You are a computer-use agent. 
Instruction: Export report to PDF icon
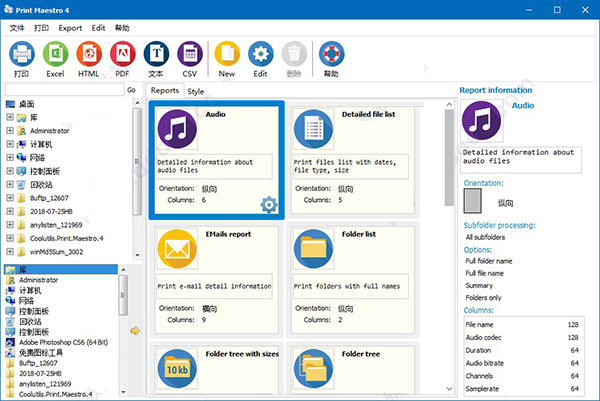click(123, 54)
